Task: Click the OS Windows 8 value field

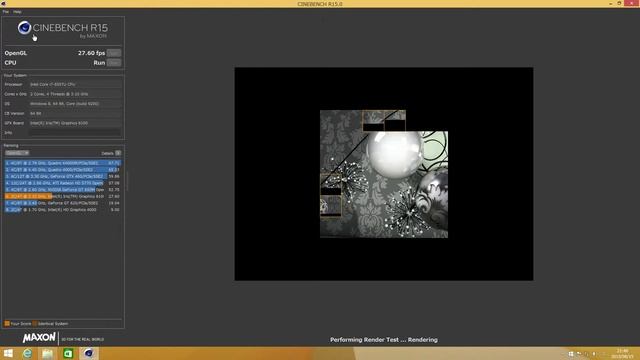Action: click(x=75, y=104)
